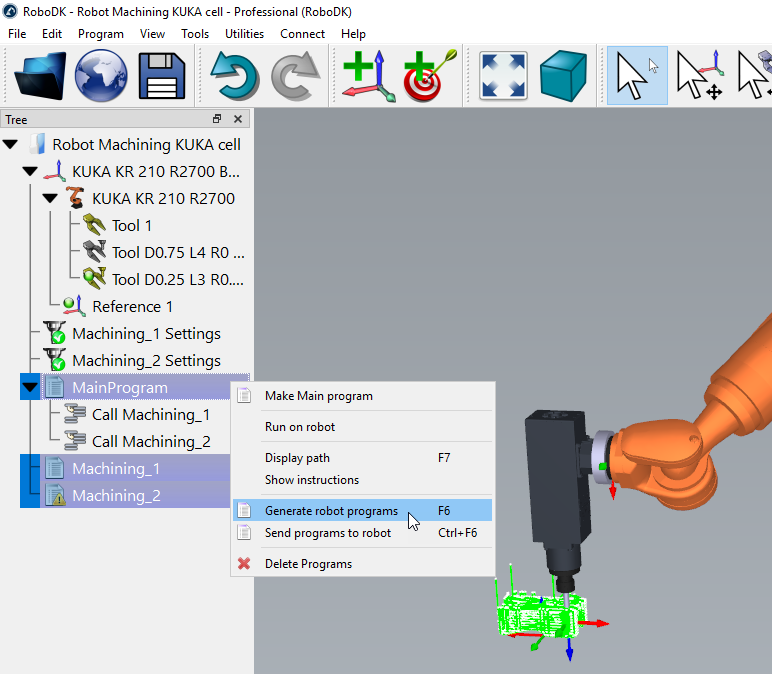Open the Program menu
Viewport: 772px width, 674px height.
coord(100,33)
